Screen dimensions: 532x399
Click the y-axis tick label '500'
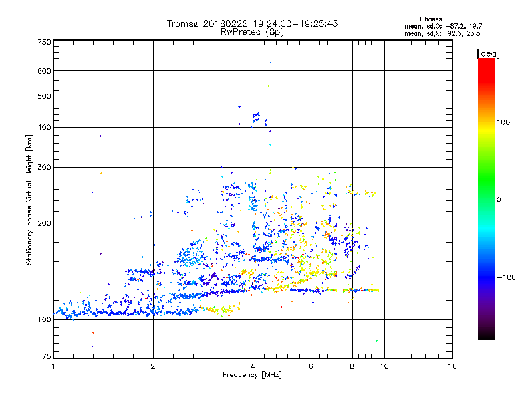(x=44, y=96)
